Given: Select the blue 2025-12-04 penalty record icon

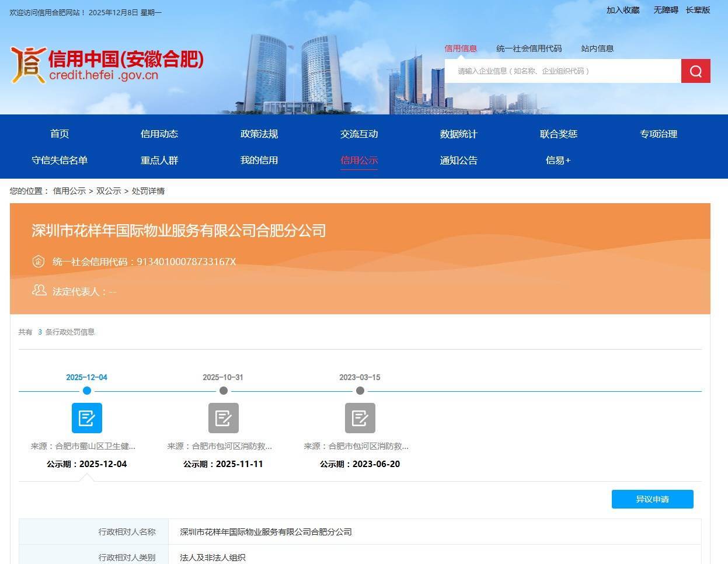Looking at the screenshot, I should point(87,417).
